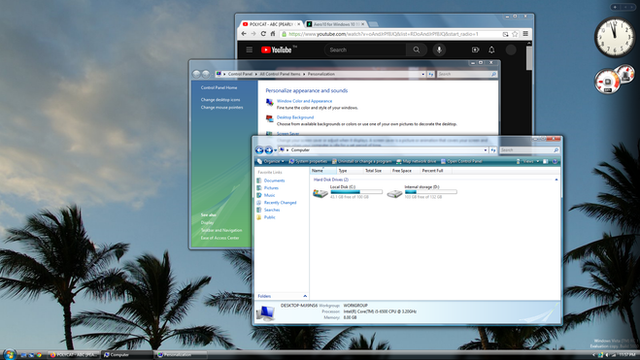
Task: Open Organize dropdown in explorer
Action: click(271, 161)
